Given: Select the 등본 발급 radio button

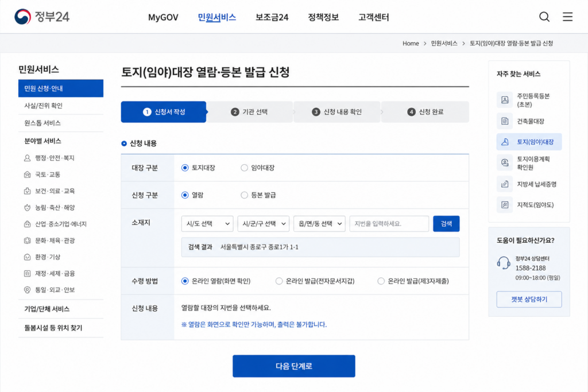Looking at the screenshot, I should [x=244, y=195].
